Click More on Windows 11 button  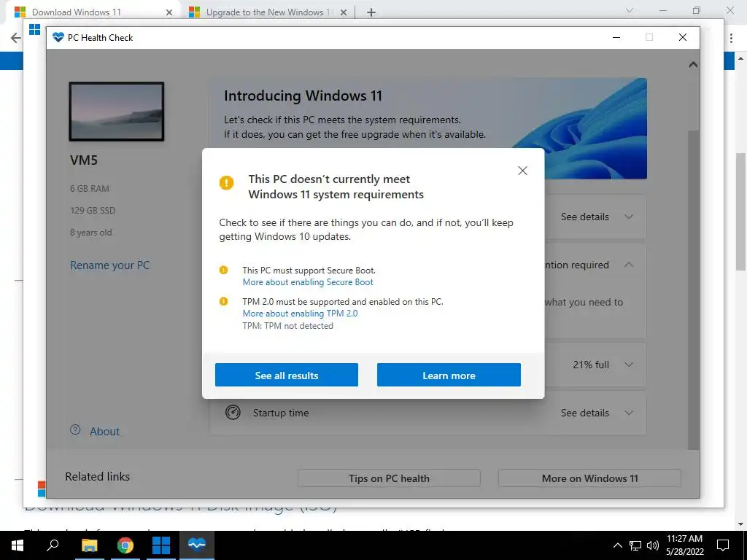589,478
